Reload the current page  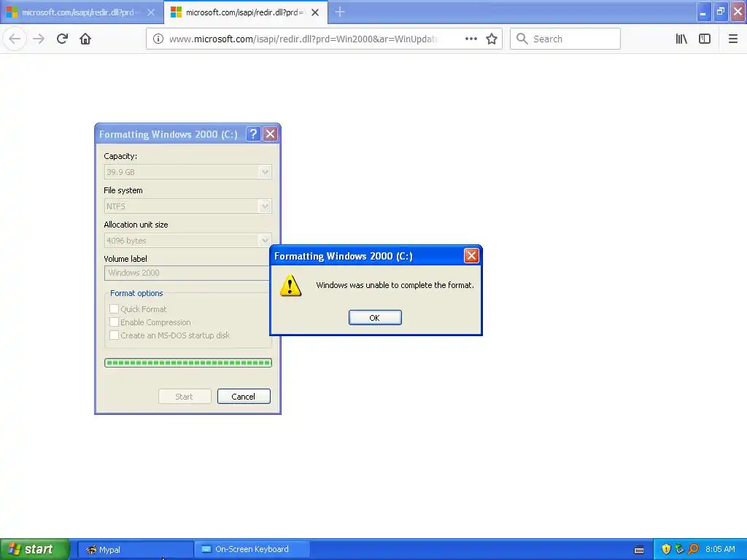pos(62,39)
